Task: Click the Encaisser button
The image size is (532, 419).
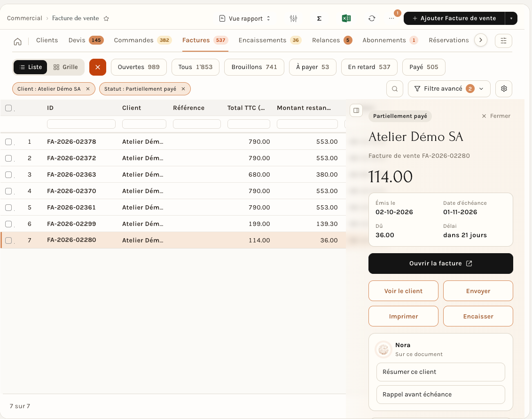Action: (x=478, y=316)
